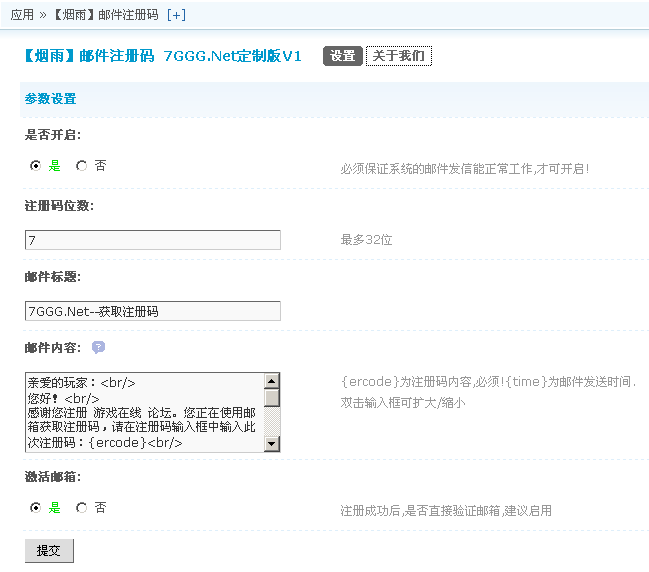Focus the 邮件标题 input field
The image size is (649, 572).
click(x=153, y=311)
